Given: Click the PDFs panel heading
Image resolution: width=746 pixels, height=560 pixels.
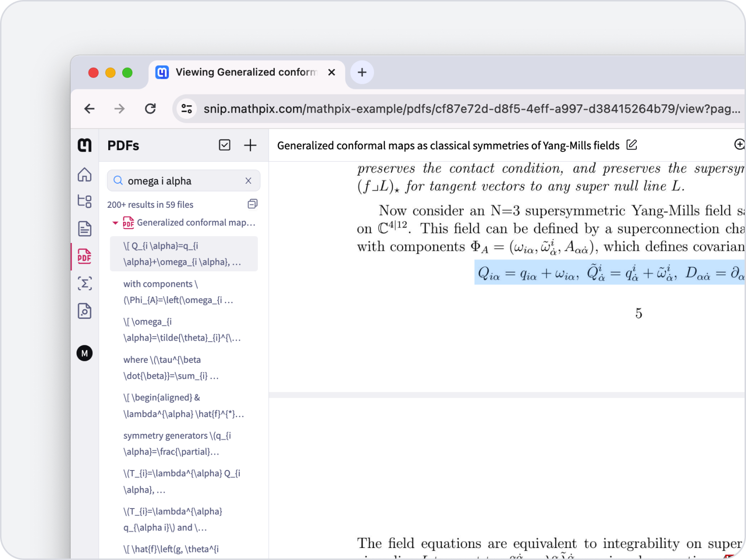Looking at the screenshot, I should [x=123, y=145].
